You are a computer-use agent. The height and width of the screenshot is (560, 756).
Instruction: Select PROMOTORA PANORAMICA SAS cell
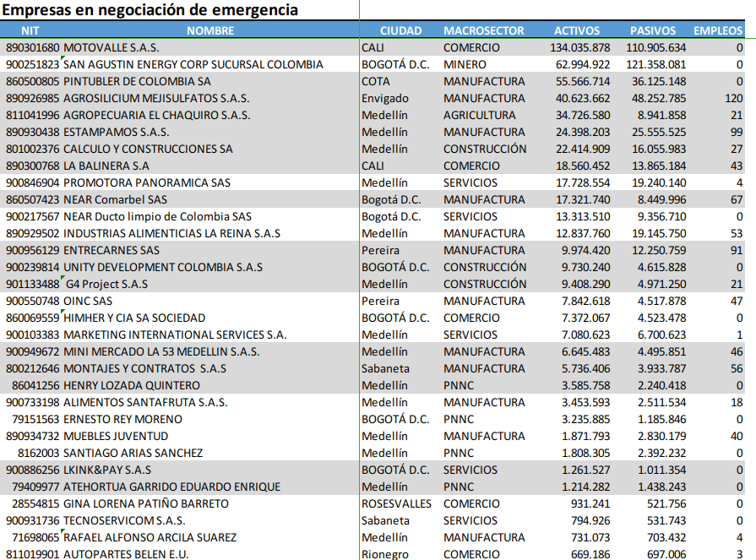[x=147, y=182]
